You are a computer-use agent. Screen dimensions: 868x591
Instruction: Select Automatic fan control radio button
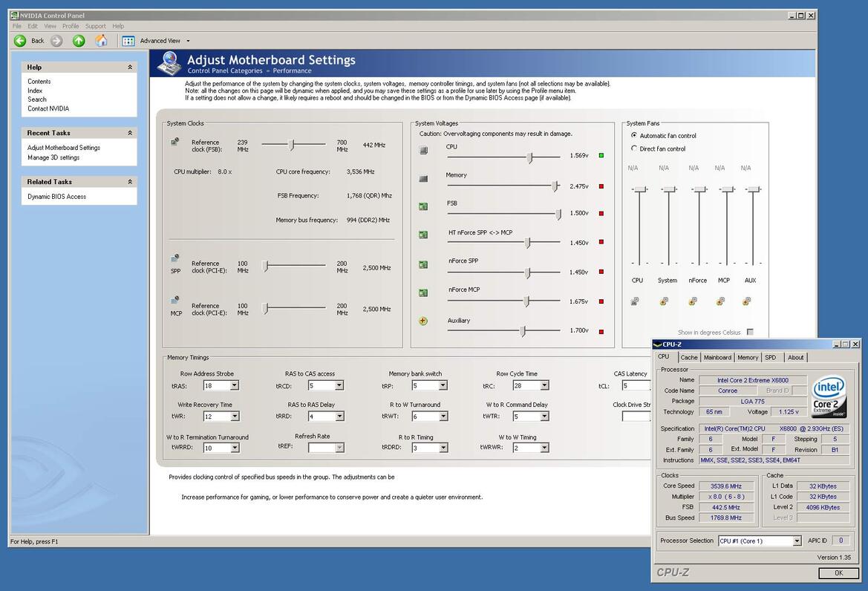pos(634,135)
